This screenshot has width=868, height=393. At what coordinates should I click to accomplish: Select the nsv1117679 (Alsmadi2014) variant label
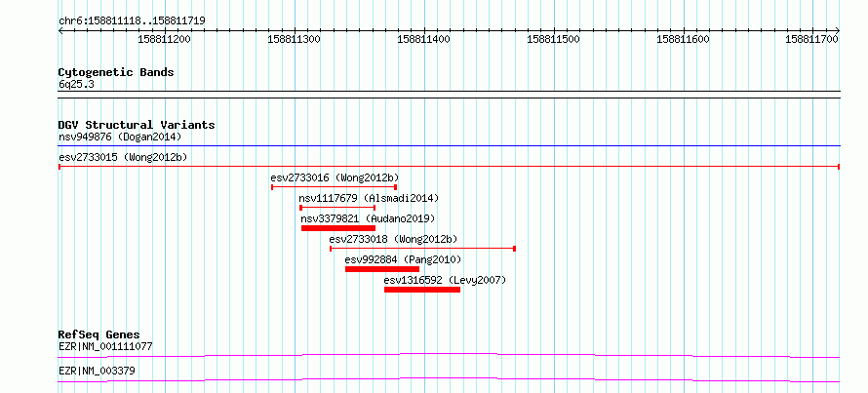tap(369, 198)
